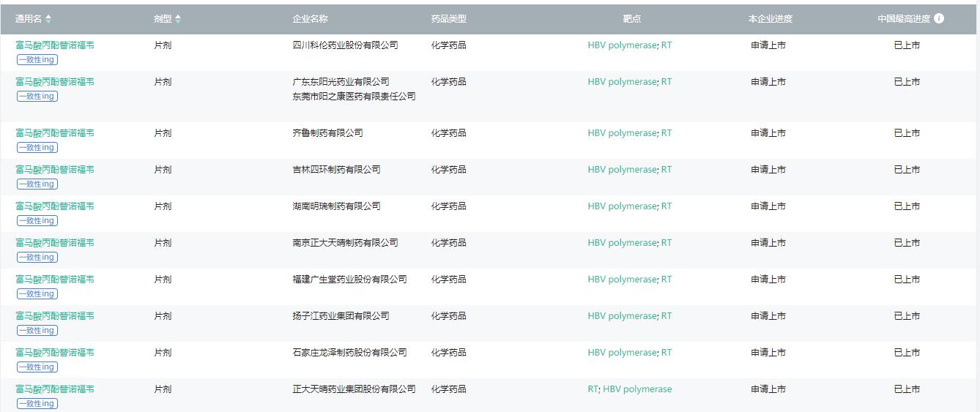Screen dimensions: 980x412
Task: Select company 扬子江药业集团有限公司
Action: (x=341, y=316)
